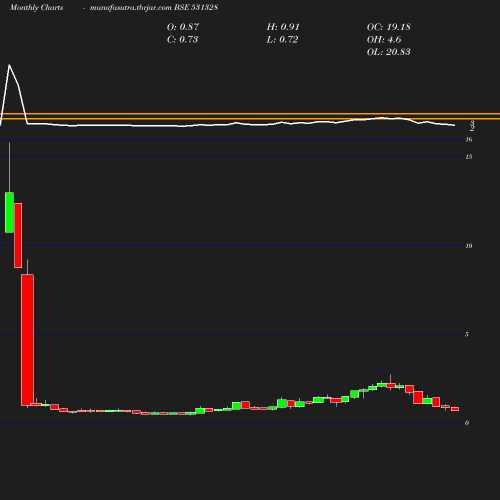The height and width of the screenshot is (500, 500).
Task: Click the price axis label '10'
Action: 469,246
